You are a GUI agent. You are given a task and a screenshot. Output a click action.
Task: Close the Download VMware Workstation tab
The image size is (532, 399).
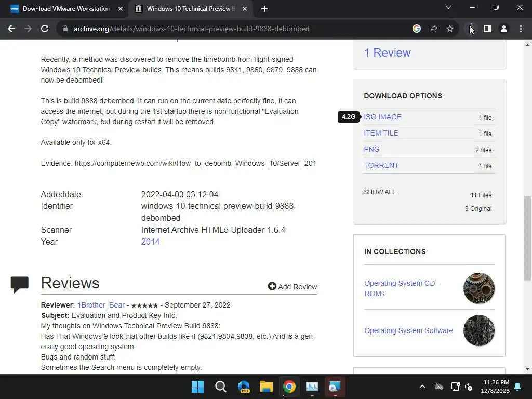point(121,9)
